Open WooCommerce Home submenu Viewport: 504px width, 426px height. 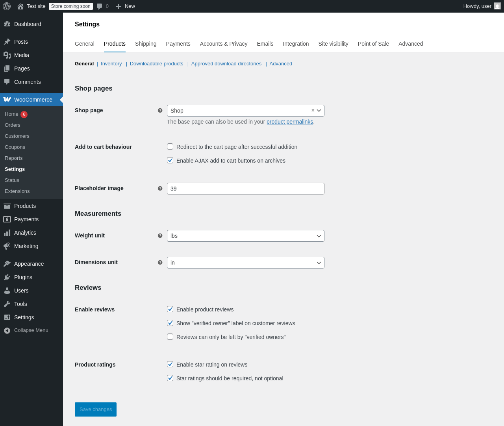point(31,114)
